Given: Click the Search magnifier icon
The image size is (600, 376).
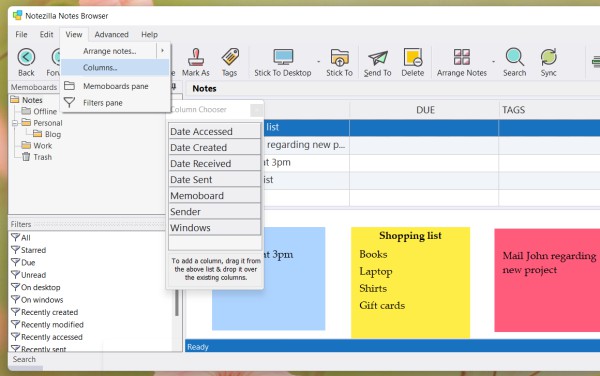Looking at the screenshot, I should pyautogui.click(x=515, y=57).
